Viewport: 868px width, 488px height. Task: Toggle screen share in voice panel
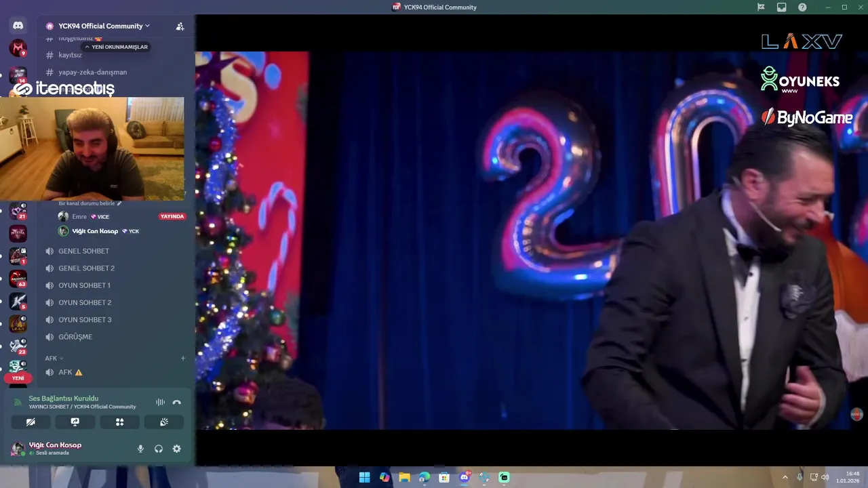[75, 422]
